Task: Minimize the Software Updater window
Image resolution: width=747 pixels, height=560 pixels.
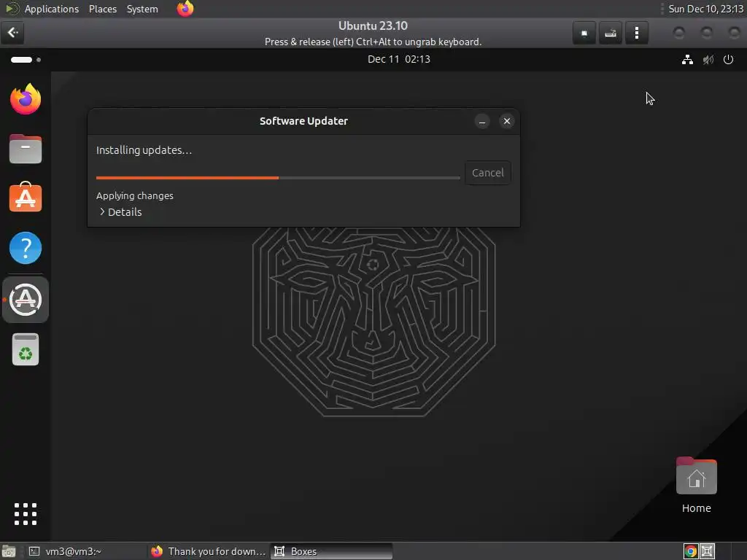Action: coord(482,121)
